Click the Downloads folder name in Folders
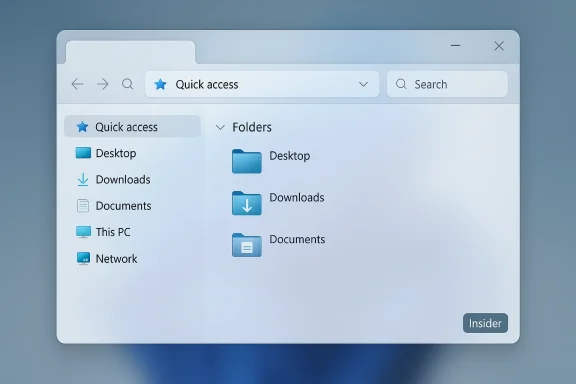The height and width of the screenshot is (384, 576). [x=297, y=197]
